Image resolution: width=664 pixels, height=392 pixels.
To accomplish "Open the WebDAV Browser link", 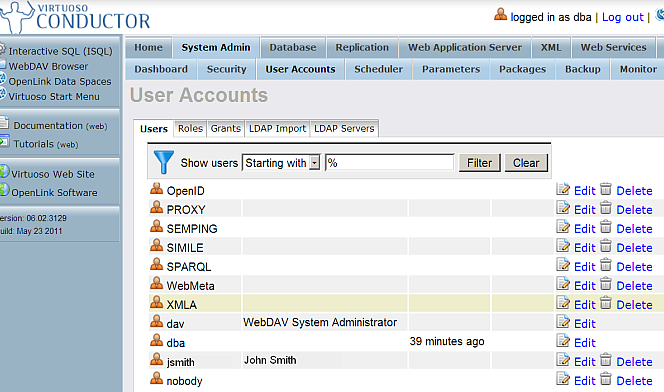I will pyautogui.click(x=48, y=66).
